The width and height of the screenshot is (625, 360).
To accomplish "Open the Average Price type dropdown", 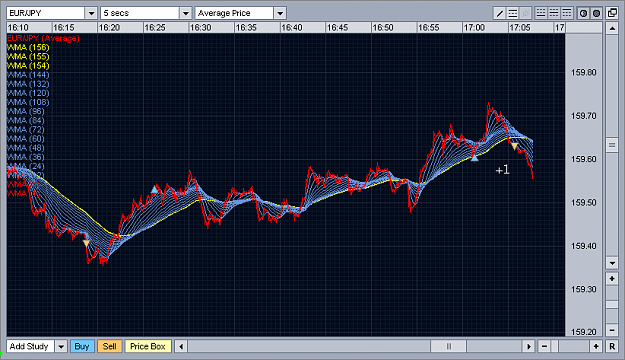I will point(280,13).
